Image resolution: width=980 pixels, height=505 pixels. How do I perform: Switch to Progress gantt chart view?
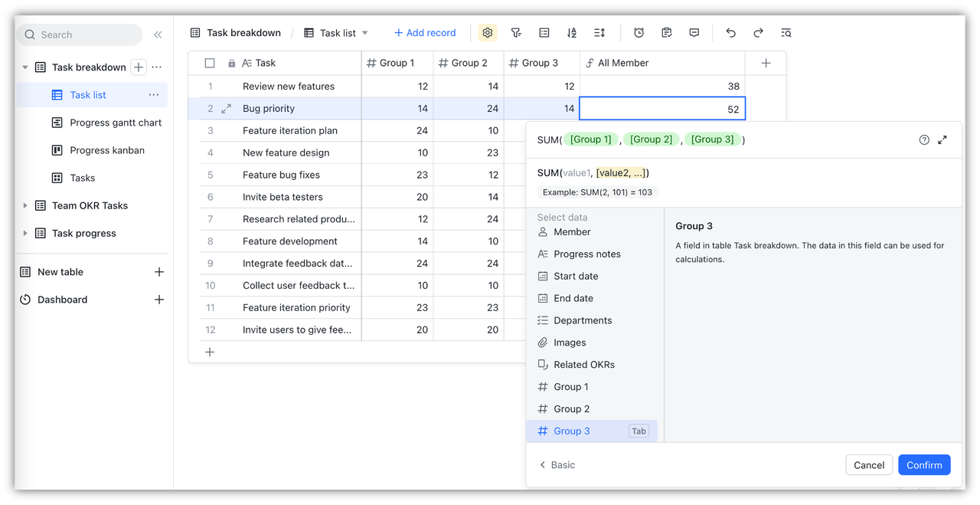pos(116,123)
